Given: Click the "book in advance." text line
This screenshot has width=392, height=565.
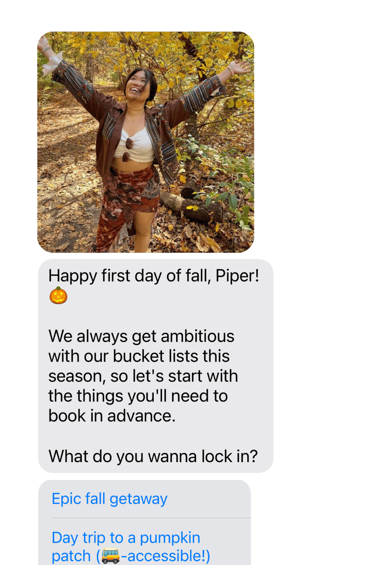Looking at the screenshot, I should (112, 416).
